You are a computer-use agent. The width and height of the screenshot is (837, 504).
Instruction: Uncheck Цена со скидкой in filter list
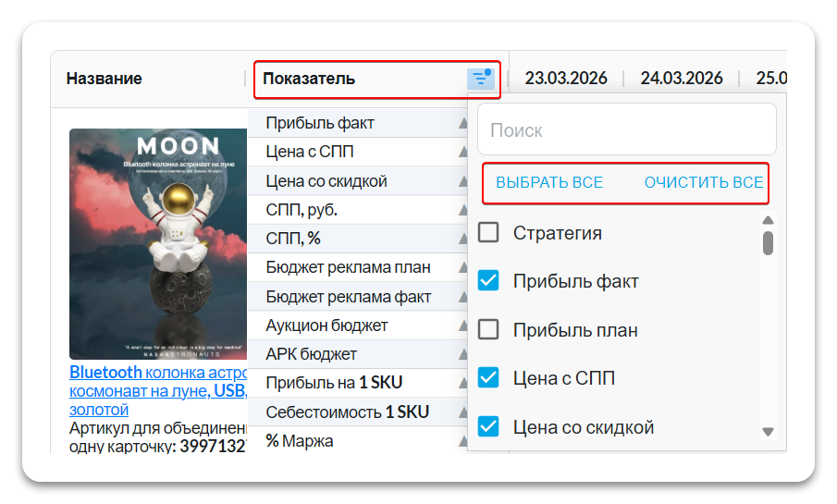click(488, 426)
